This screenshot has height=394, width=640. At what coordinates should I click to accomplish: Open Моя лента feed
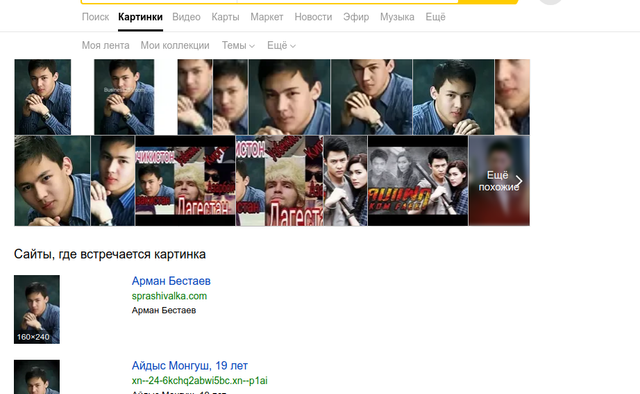click(105, 45)
